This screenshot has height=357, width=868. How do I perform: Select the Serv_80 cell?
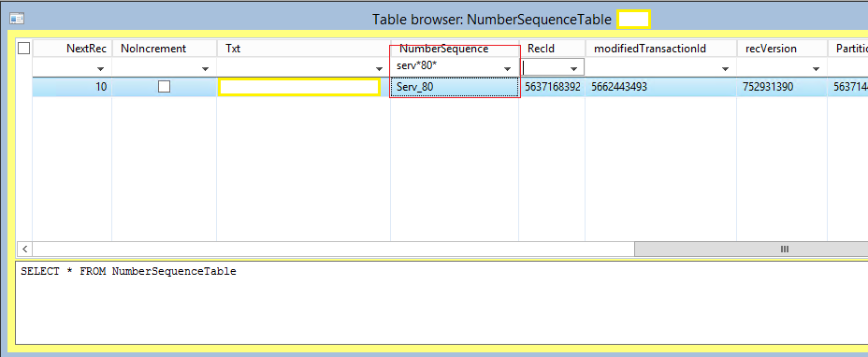(455, 87)
